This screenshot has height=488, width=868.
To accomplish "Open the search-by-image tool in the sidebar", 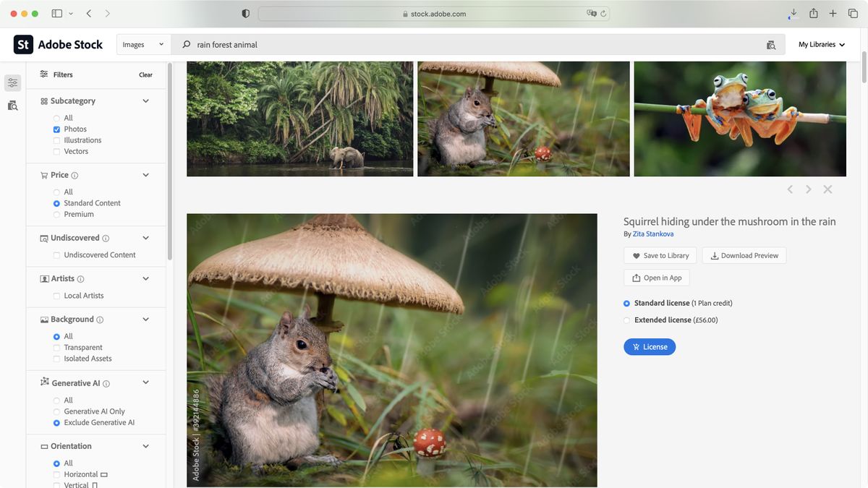I will click(12, 106).
